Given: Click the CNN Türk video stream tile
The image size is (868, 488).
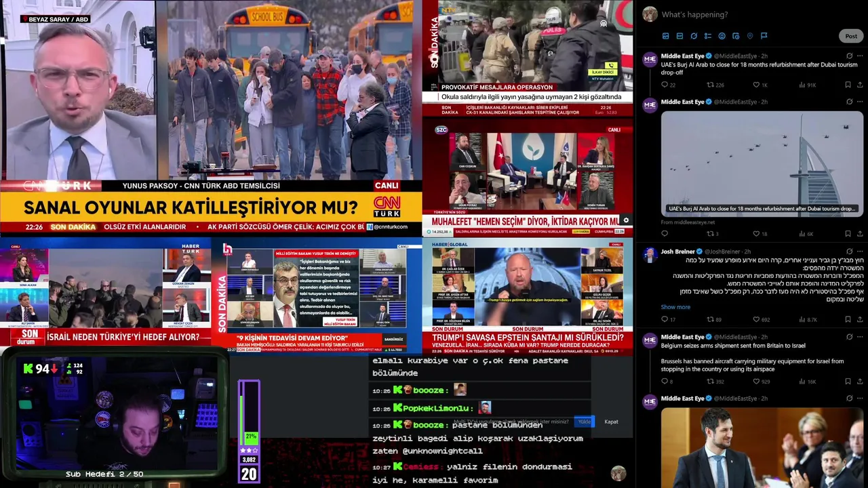Looking at the screenshot, I should point(211,118).
